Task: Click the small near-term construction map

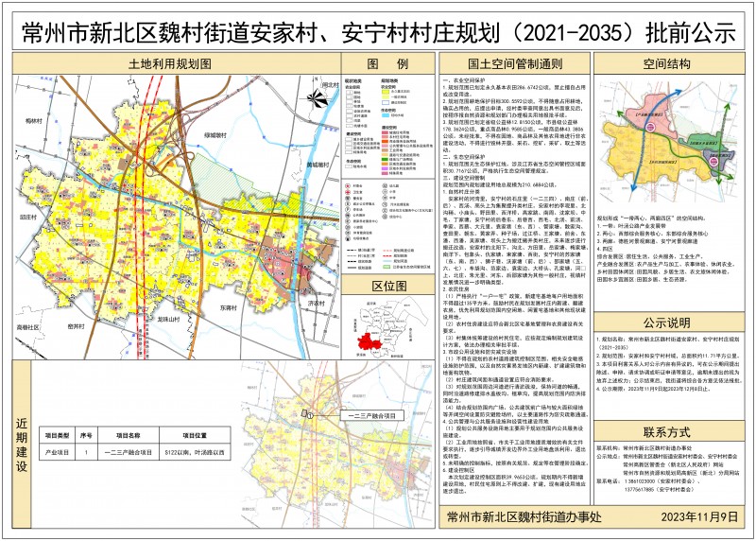Action: (336, 445)
